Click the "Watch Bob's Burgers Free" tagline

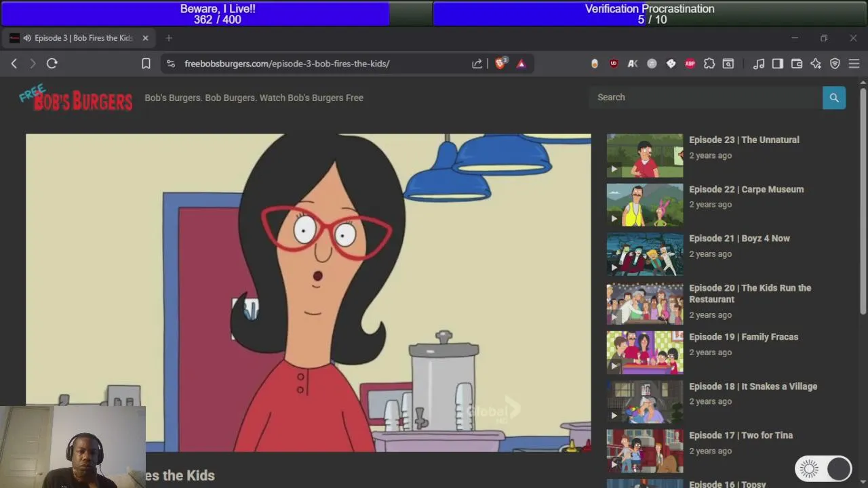coord(312,98)
